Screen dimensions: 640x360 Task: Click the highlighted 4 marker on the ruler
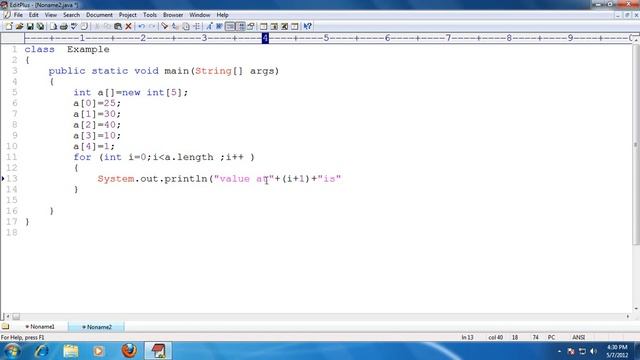[265, 38]
